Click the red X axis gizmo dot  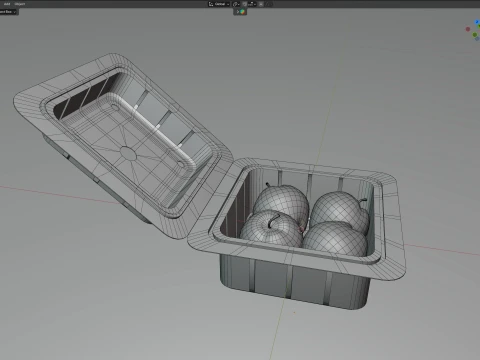click(x=468, y=29)
